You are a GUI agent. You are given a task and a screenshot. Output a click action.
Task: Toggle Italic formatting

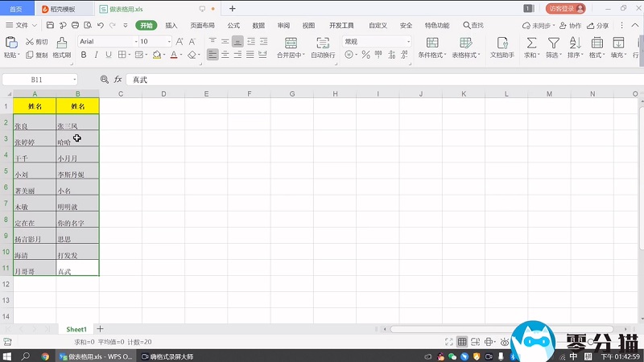pyautogui.click(x=96, y=56)
